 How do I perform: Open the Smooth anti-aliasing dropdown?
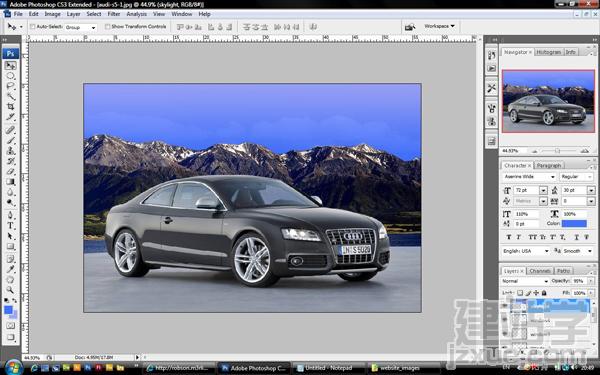point(578,251)
